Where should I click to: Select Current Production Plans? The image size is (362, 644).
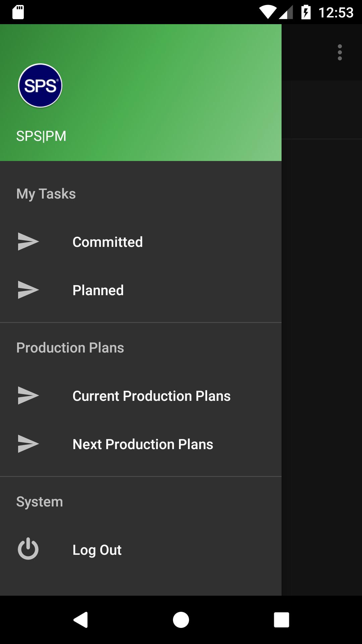[141, 396]
